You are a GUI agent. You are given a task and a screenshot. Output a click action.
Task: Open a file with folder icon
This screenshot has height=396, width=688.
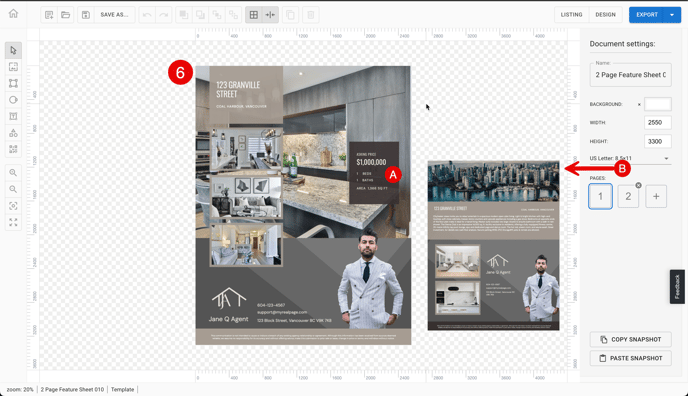[x=65, y=15]
